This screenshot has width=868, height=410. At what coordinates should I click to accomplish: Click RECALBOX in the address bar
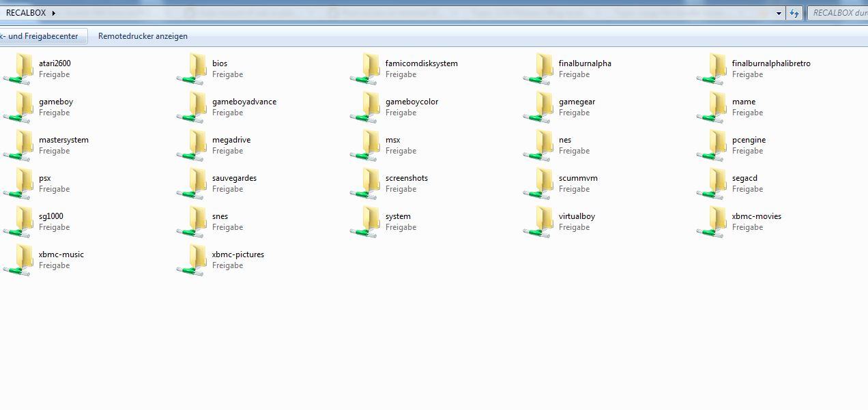click(25, 13)
